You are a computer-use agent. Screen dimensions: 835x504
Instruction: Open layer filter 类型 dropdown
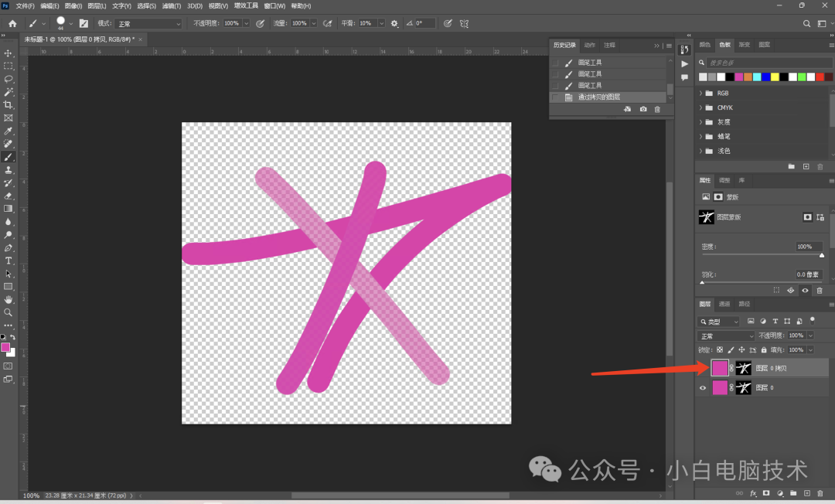coord(719,322)
